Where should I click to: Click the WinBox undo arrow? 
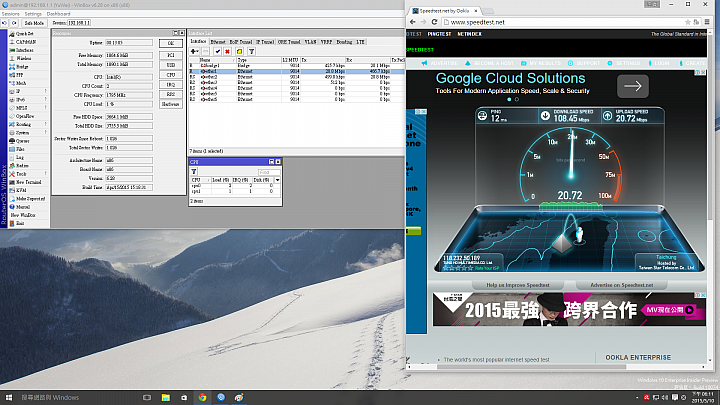pos(5,22)
